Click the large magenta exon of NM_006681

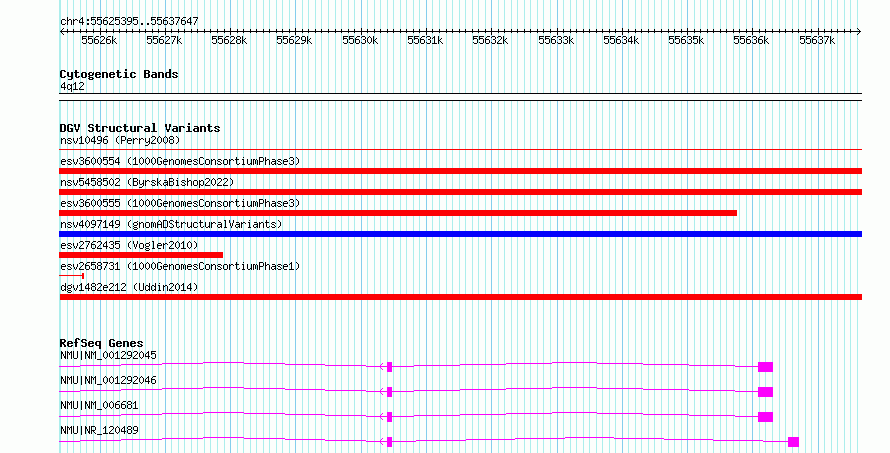(x=766, y=417)
